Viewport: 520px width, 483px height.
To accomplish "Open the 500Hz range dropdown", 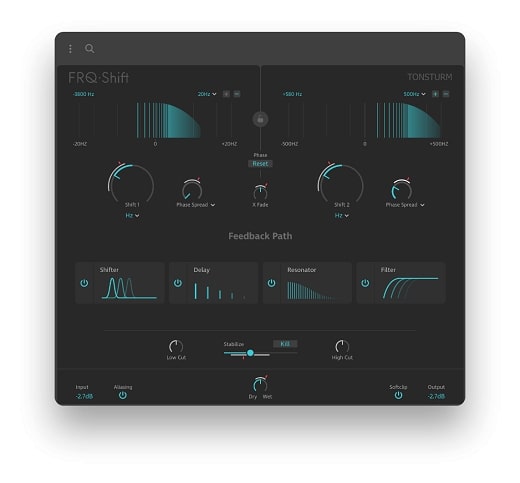I will [415, 94].
